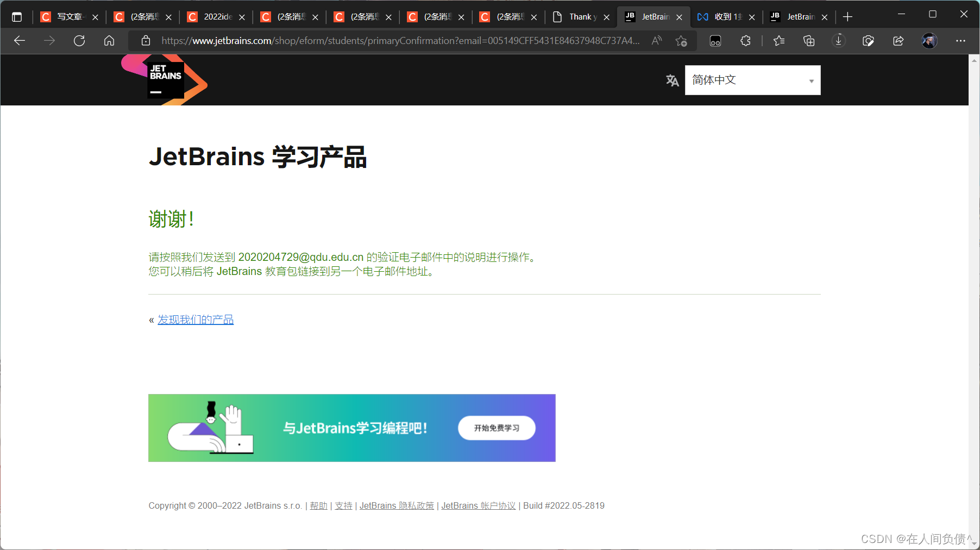
Task: Click the translate language icon
Action: 673,80
